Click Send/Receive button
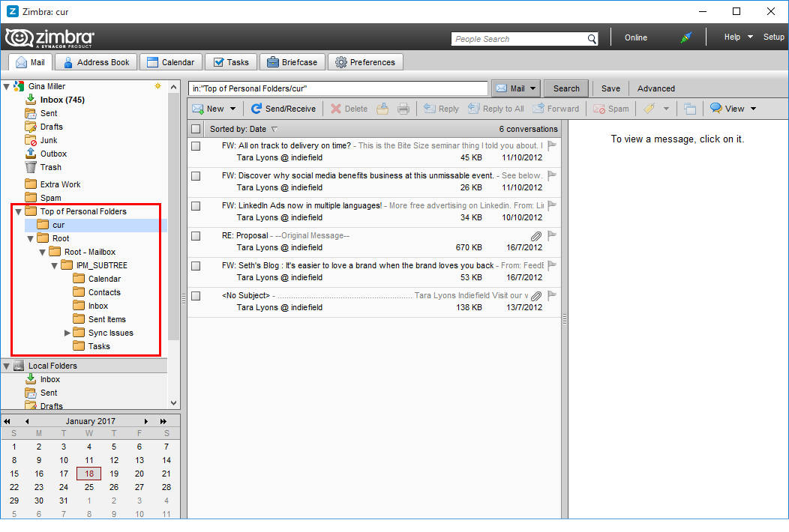789x532 pixels. pos(283,109)
